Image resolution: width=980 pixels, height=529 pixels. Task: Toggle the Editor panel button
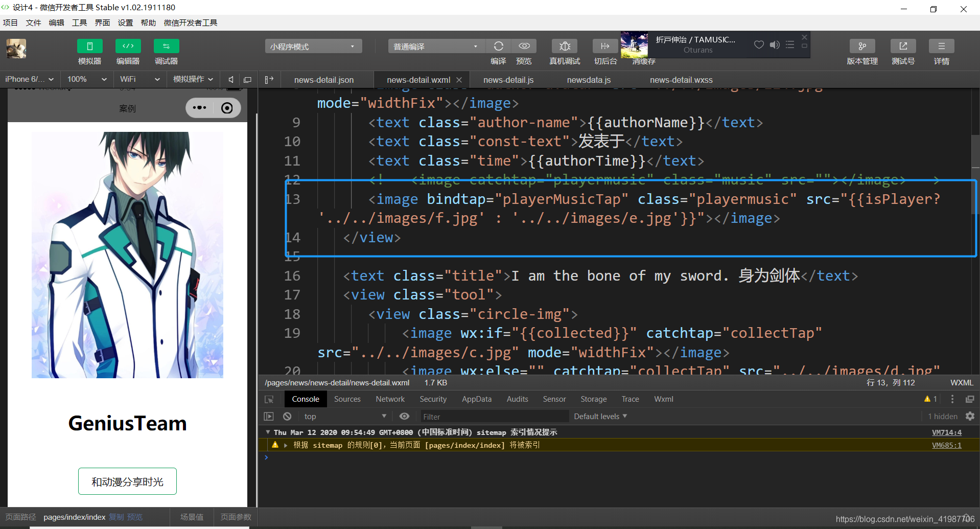coord(128,46)
